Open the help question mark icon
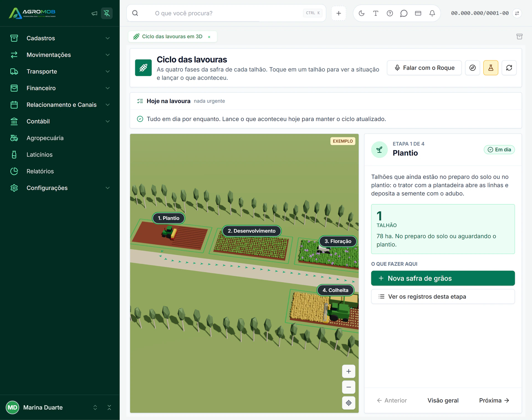 tap(390, 13)
